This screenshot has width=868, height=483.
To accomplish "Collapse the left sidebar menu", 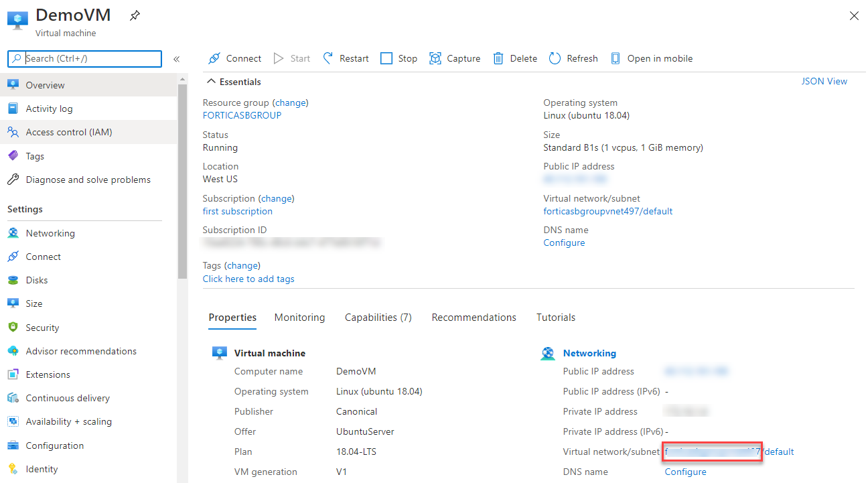I will pyautogui.click(x=177, y=59).
